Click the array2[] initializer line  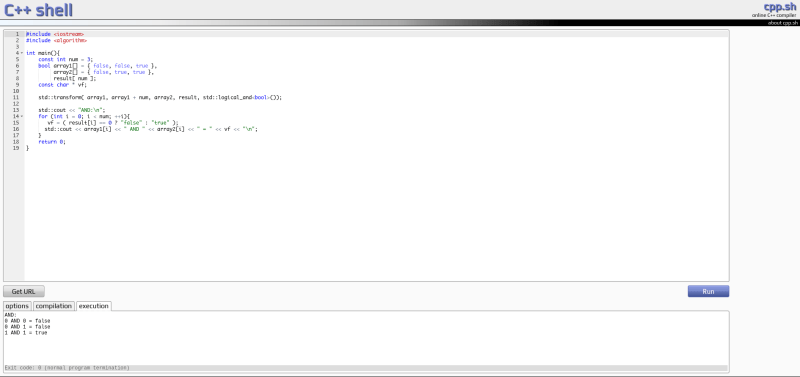click(104, 72)
